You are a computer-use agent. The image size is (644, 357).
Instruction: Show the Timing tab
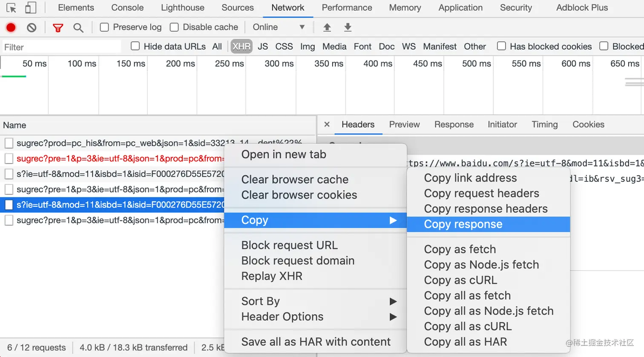544,124
